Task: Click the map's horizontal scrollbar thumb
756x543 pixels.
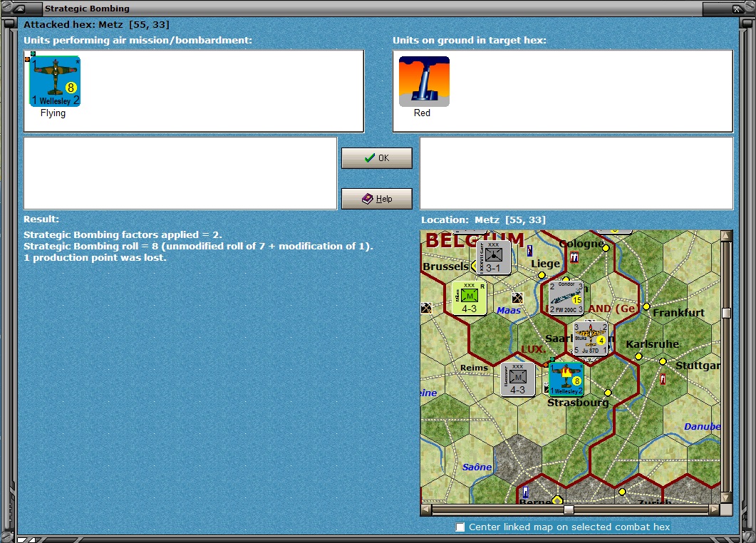Action: click(x=569, y=510)
